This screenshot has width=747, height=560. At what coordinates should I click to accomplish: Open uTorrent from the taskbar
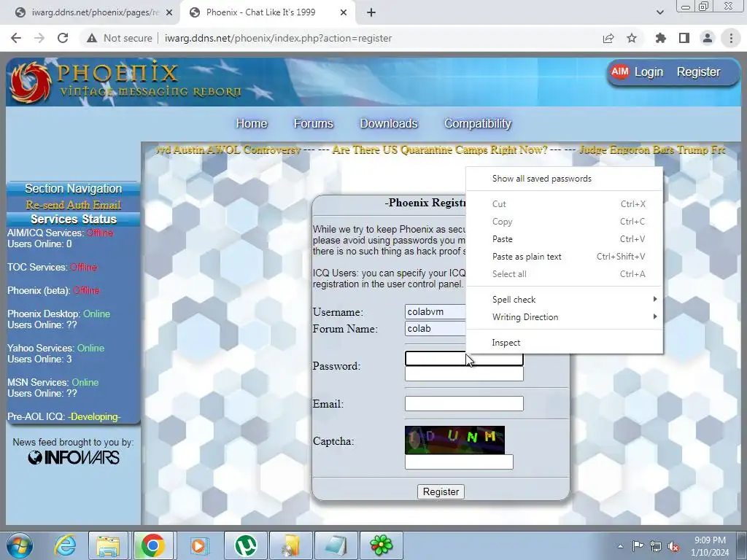click(x=246, y=545)
